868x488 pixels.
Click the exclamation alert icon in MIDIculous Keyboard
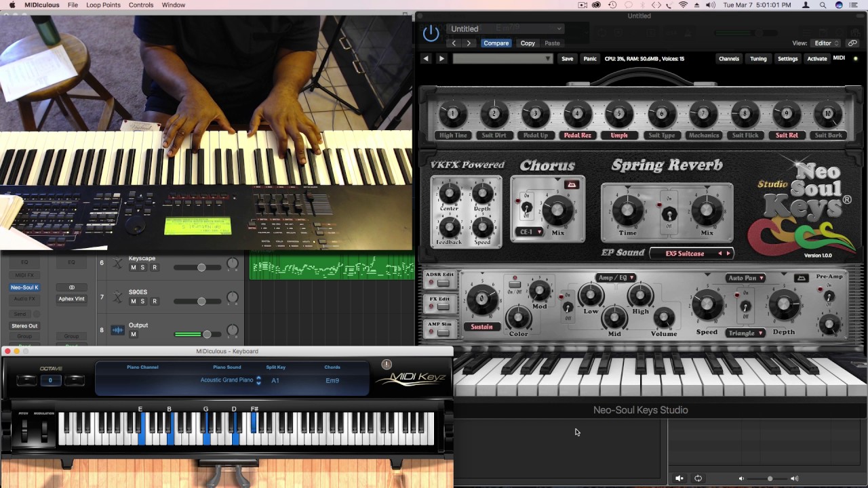387,364
